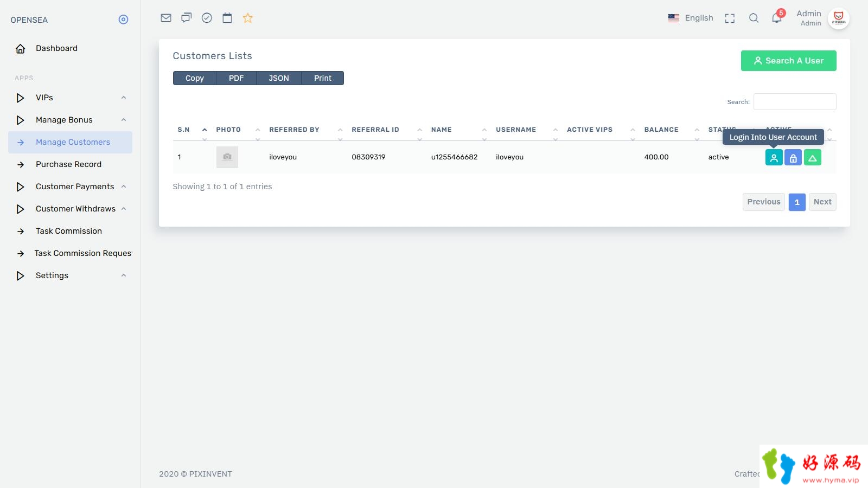Expand the Customer Payments chevron
The width and height of the screenshot is (868, 488).
[x=124, y=187]
